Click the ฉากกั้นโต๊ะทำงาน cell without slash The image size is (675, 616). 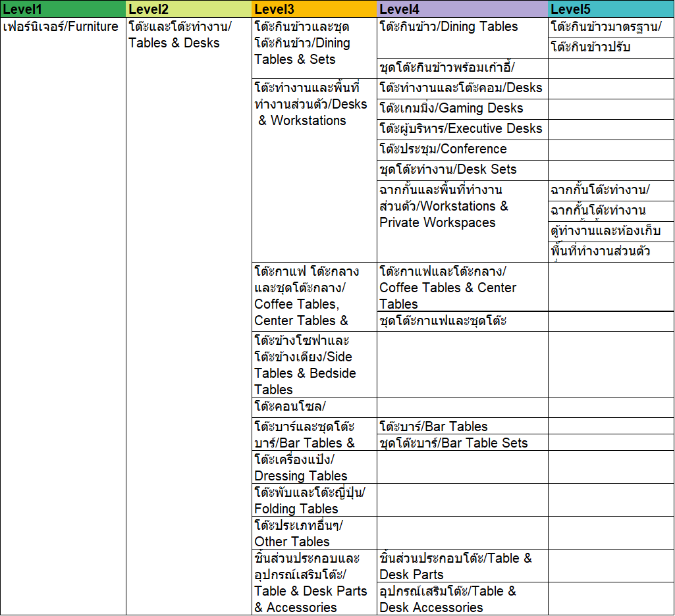pyautogui.click(x=611, y=211)
